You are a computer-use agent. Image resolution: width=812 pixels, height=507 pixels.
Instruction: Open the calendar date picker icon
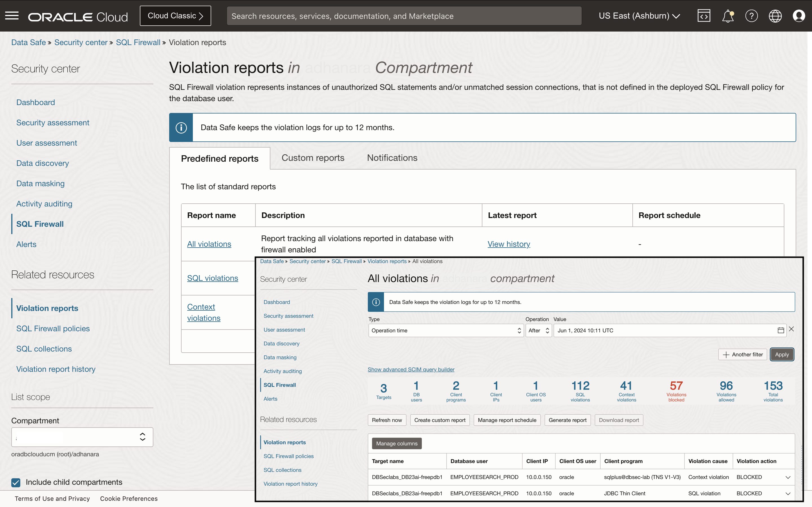click(x=780, y=330)
